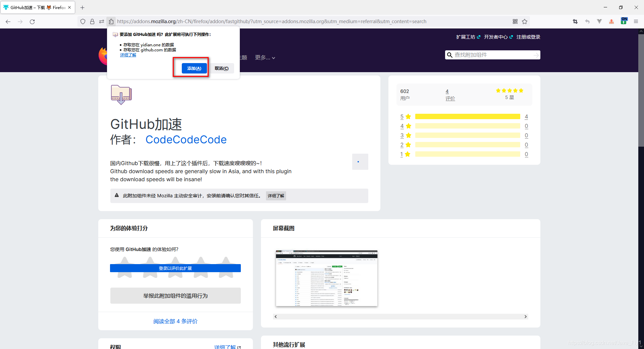Filter reviews by 4 star rating bar

pos(468,126)
